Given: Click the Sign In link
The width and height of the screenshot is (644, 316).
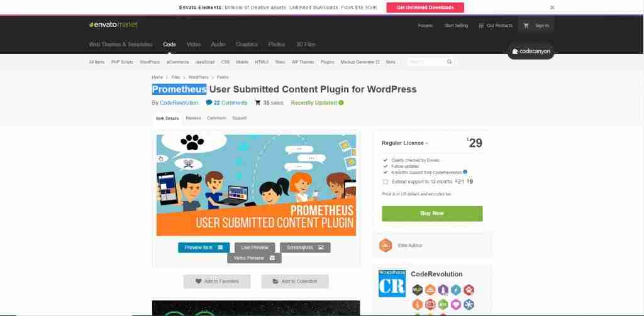Looking at the screenshot, I should pyautogui.click(x=541, y=26).
